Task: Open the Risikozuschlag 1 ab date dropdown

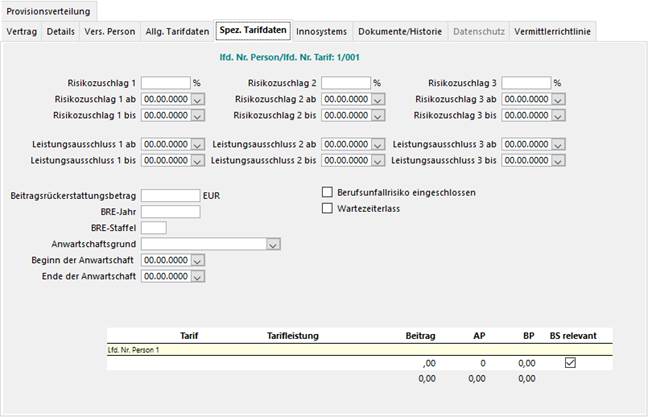Action: tap(197, 99)
